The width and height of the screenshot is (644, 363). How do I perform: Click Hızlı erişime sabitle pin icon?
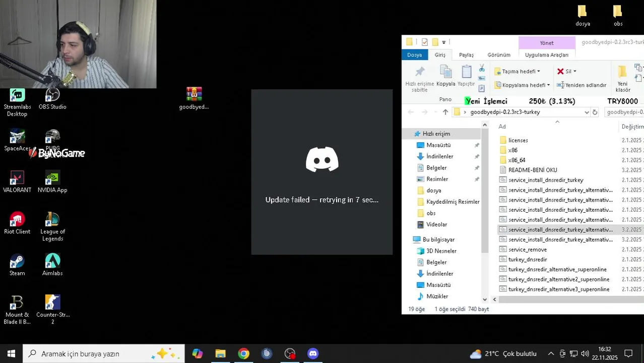coord(419,79)
